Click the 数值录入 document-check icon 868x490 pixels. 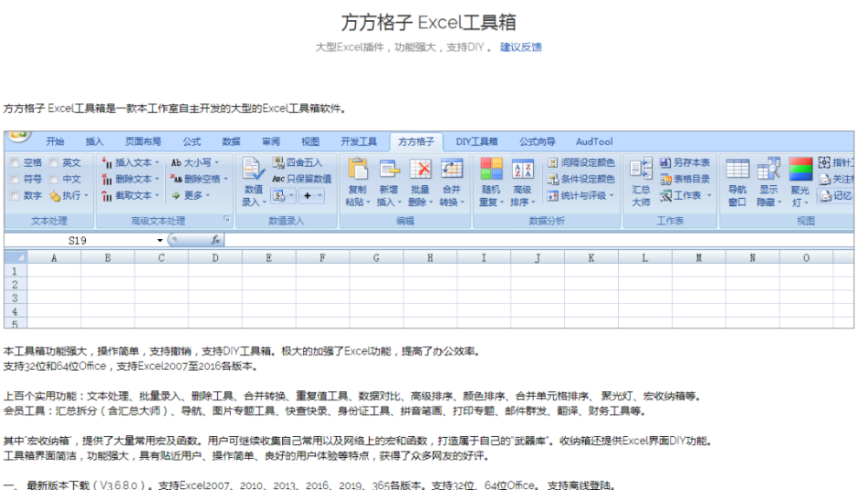coord(253,169)
